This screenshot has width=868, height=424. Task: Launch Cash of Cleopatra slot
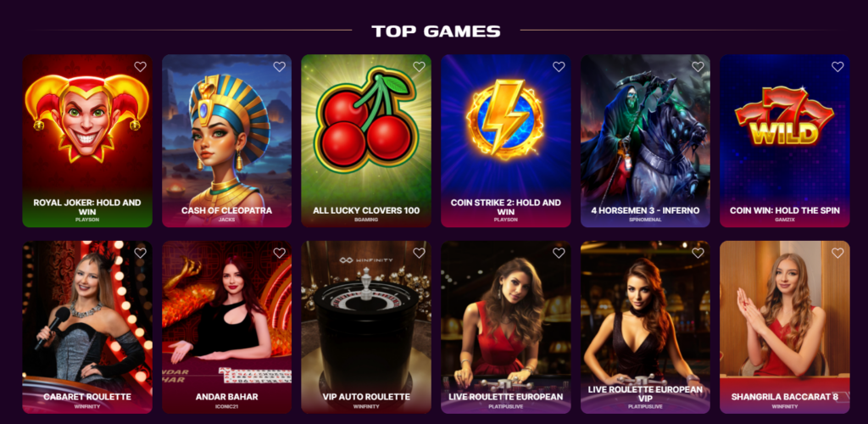pos(227,141)
